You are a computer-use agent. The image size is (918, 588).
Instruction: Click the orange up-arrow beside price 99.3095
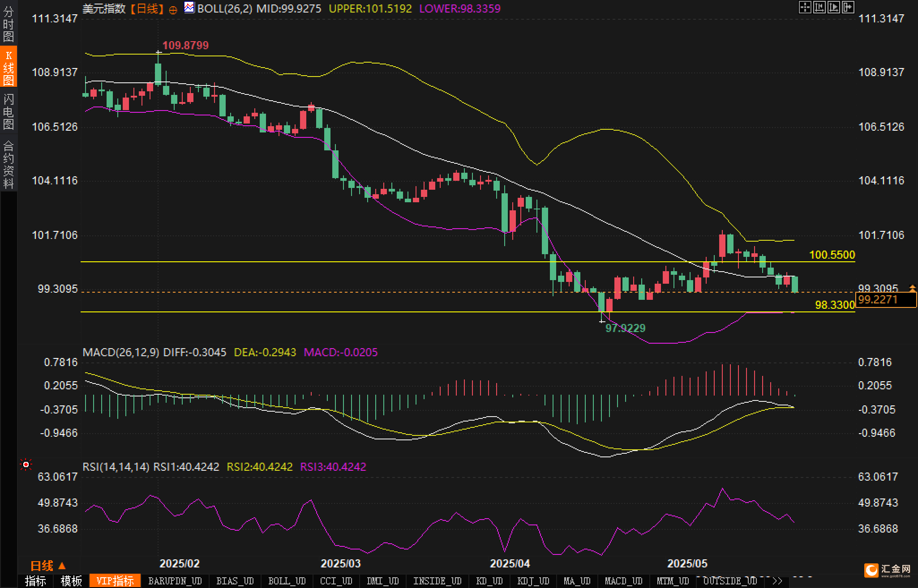(x=912, y=288)
